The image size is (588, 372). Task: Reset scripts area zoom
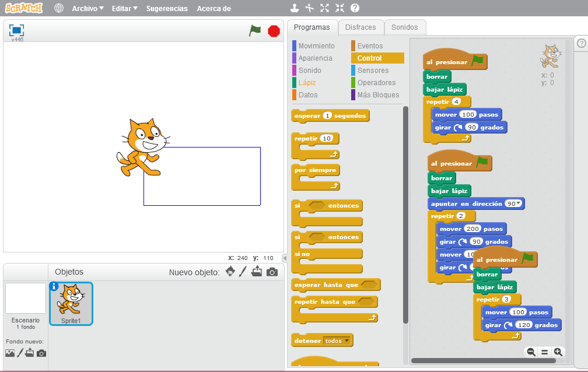pos(544,352)
